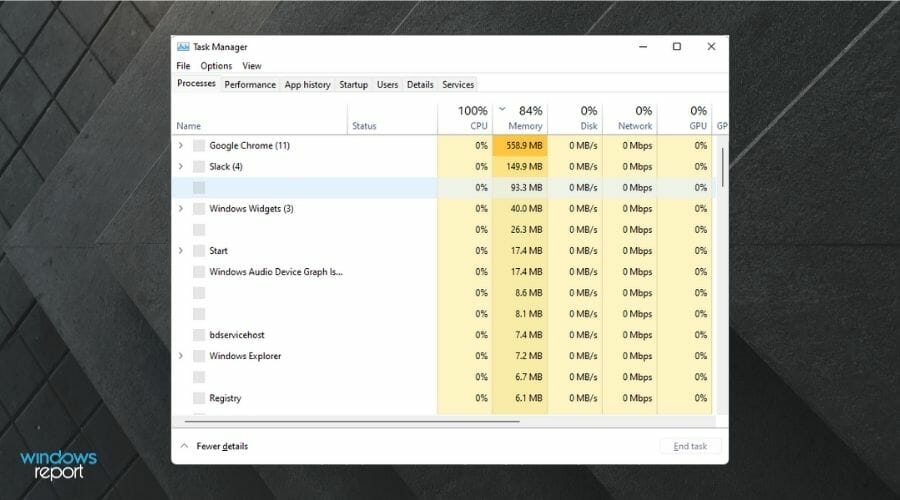
Task: Select the Processes tab
Action: 196,83
